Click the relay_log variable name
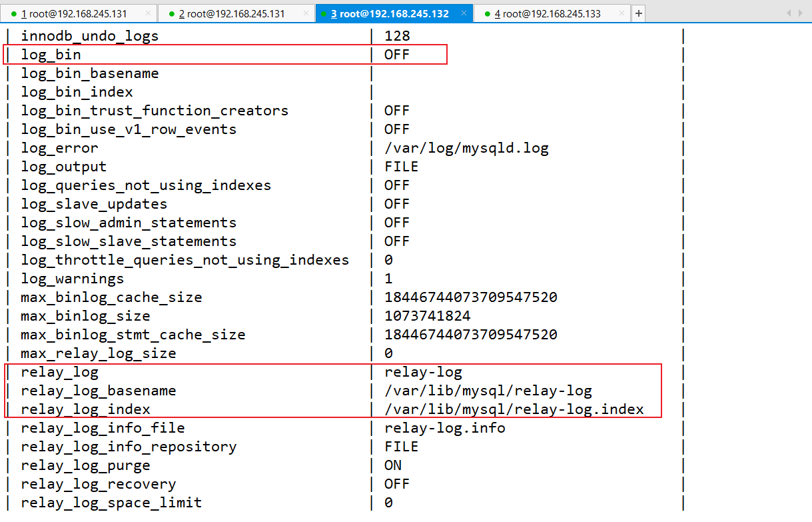812x522 pixels. point(59,372)
